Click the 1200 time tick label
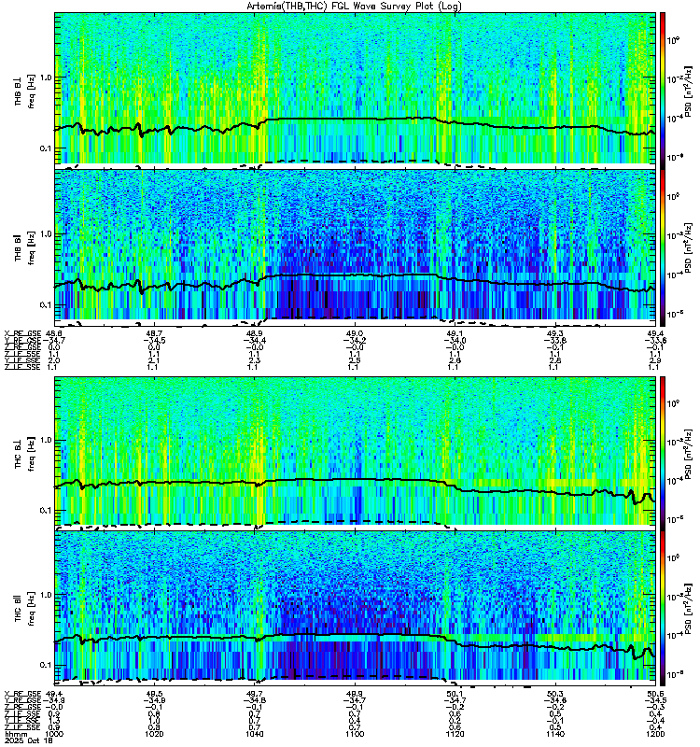 (x=655, y=734)
